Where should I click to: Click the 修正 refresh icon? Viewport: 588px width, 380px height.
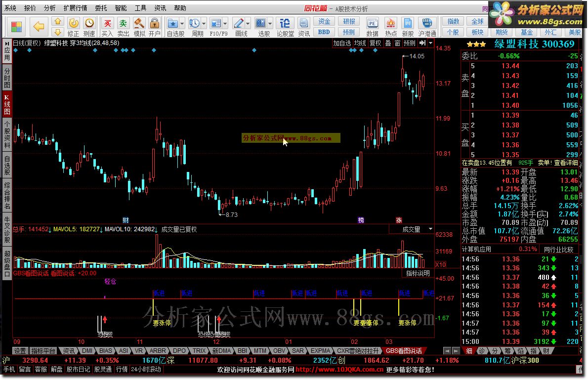(74, 23)
